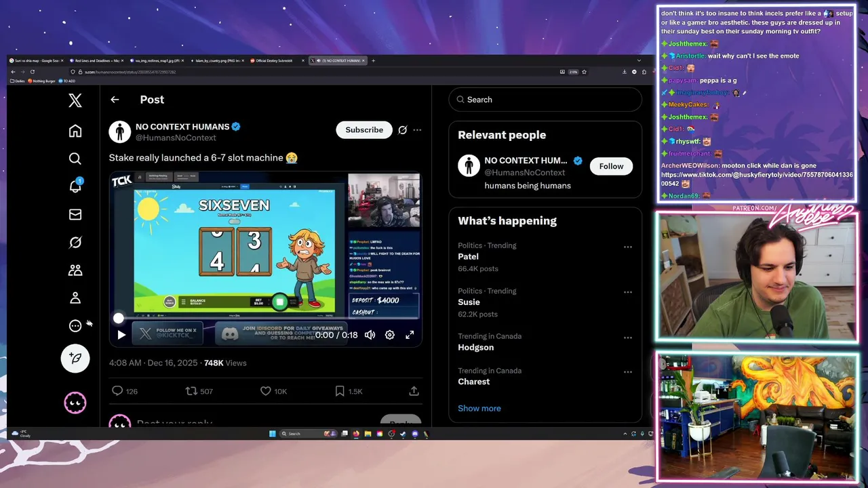Switch to Red Lines and Deadlines tab
The height and width of the screenshot is (488, 868).
pos(97,60)
